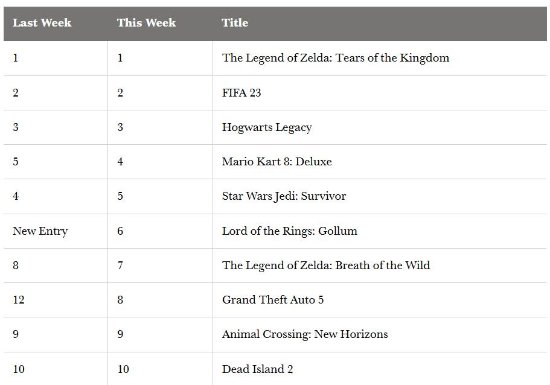This screenshot has height=385, width=550.
Task: Select The Legend of Zelda: Tears of the Kingdom
Action: point(335,58)
